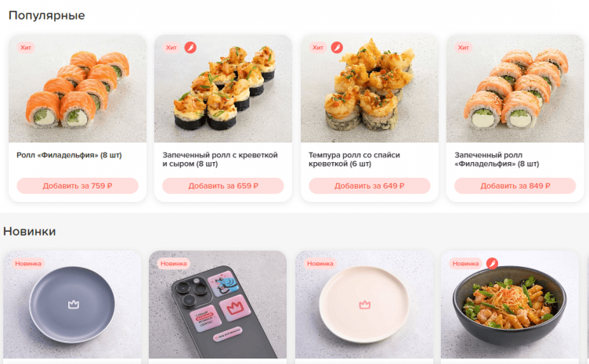589x364 pixels.
Task: Open the grey plate with crown photo
Action: pos(72,305)
